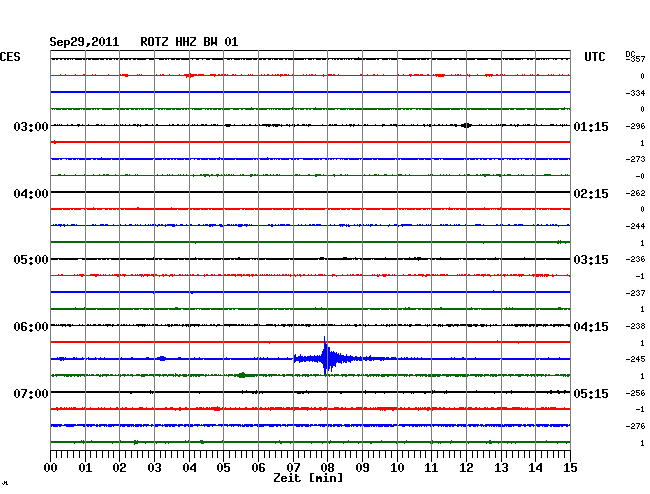Image resolution: width=650 pixels, height=494 pixels.
Task: Select x-axis minute tick label 04
Action: pos(189,468)
